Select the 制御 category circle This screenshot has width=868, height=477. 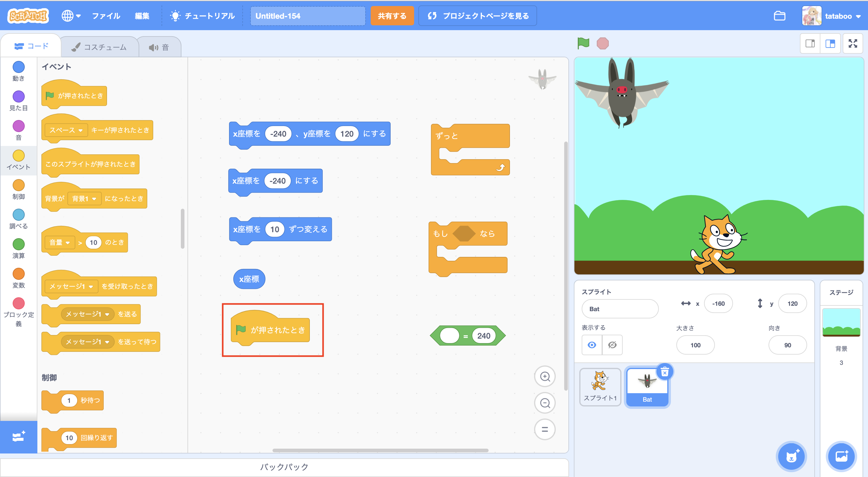click(x=18, y=185)
